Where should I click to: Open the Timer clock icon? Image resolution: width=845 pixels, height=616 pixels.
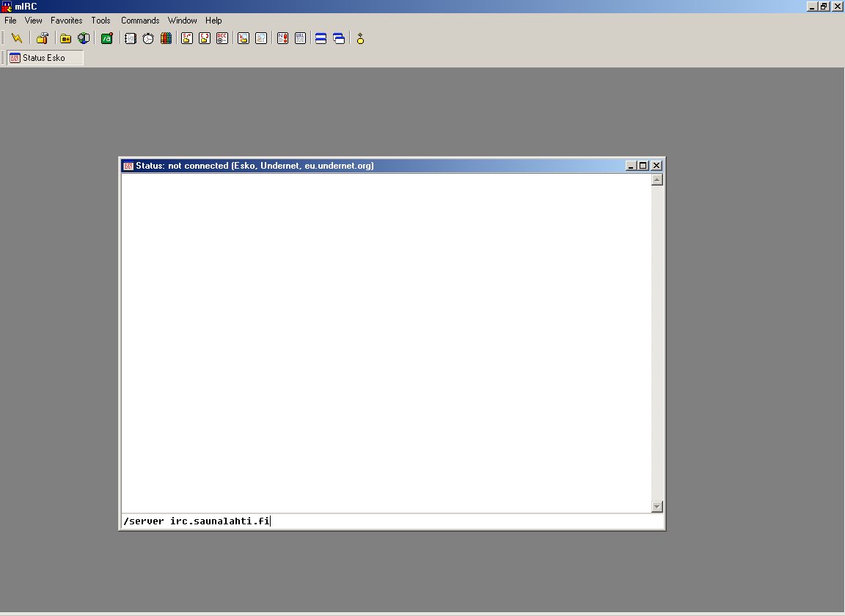tap(148, 38)
